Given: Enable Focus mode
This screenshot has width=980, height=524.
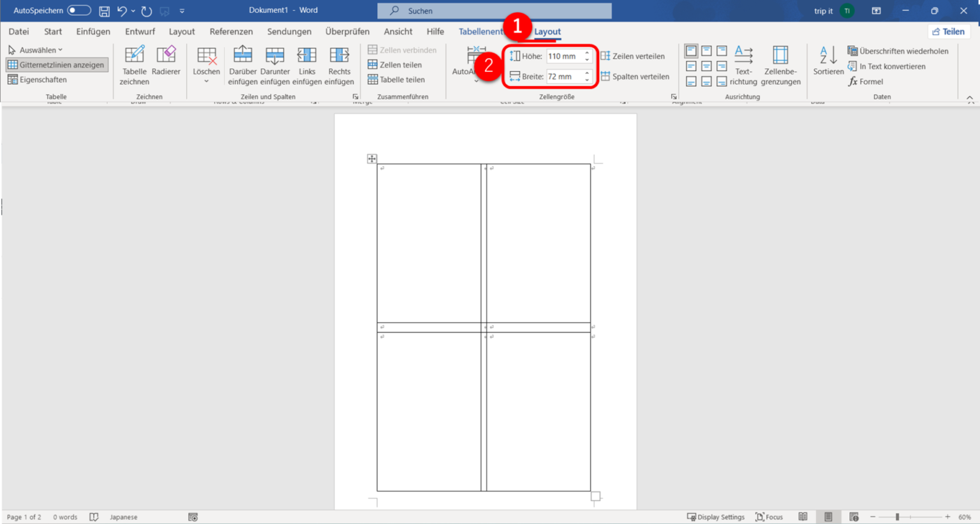Looking at the screenshot, I should pyautogui.click(x=769, y=517).
